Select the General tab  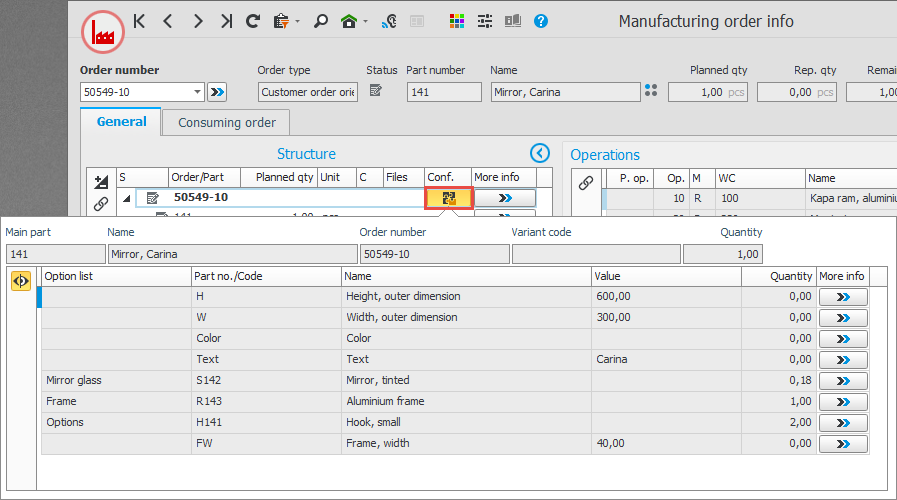pos(121,122)
